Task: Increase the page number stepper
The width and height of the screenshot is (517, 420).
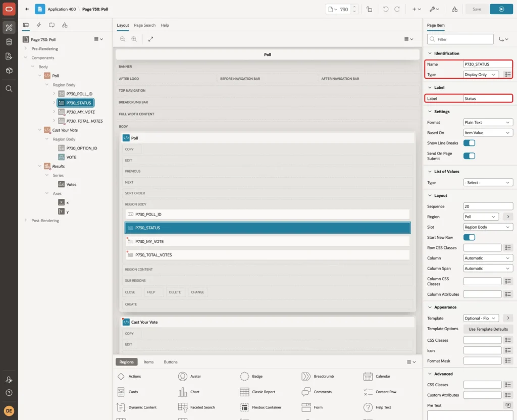Action: tap(354, 7)
